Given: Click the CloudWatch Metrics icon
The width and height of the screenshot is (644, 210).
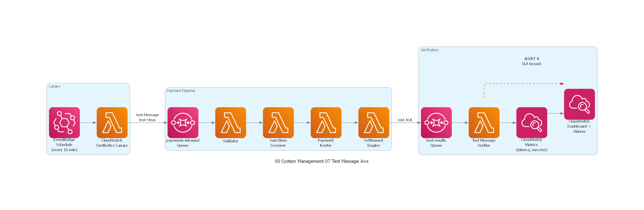Looking at the screenshot, I should coord(531,123).
